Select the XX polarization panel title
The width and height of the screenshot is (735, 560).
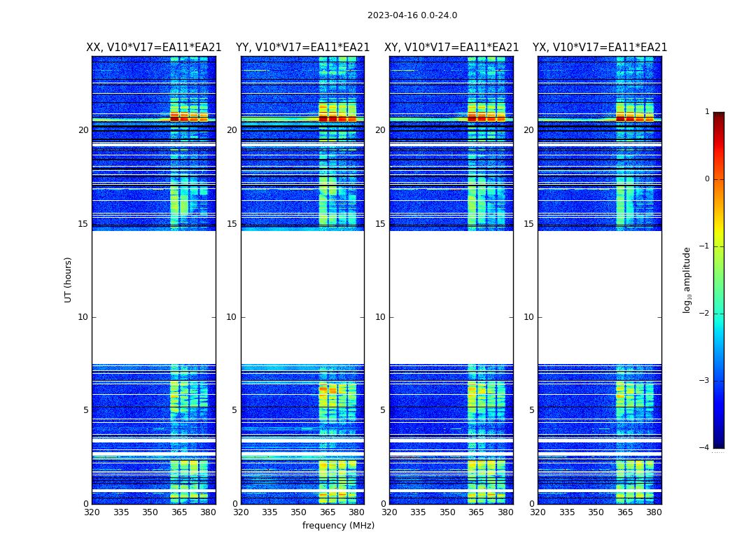pos(153,48)
